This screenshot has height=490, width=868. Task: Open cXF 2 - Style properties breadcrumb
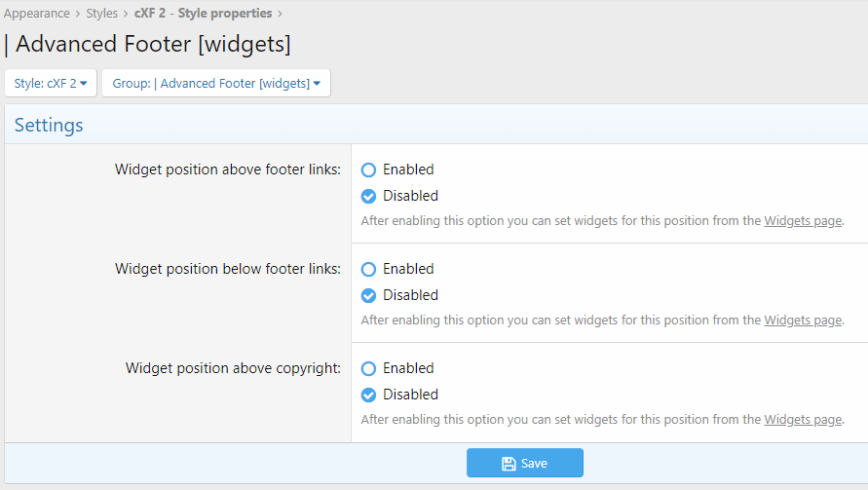point(203,14)
